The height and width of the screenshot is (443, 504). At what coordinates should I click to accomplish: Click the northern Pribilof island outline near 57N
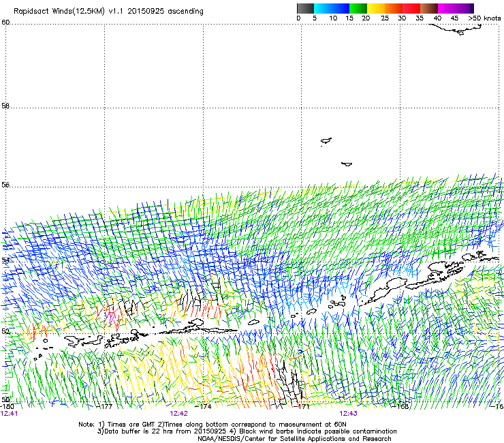point(326,141)
